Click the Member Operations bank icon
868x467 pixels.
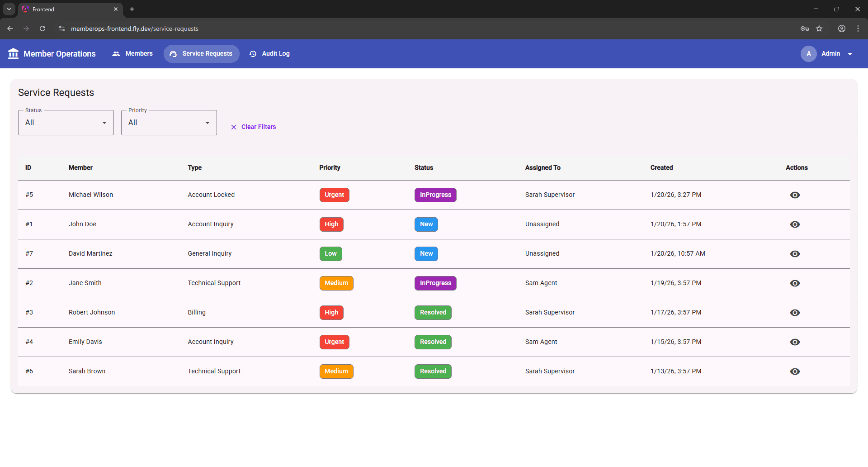tap(14, 53)
